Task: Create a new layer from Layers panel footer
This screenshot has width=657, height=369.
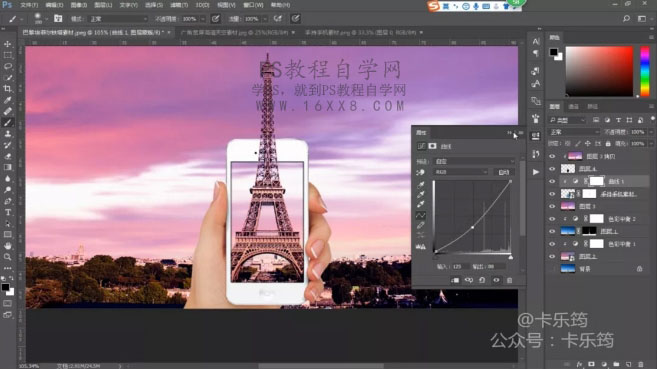Action: click(x=628, y=364)
